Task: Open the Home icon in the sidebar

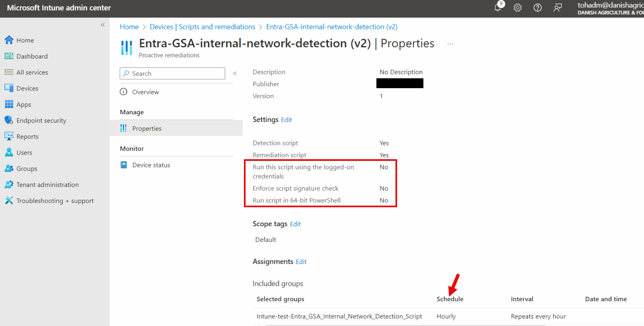Action: tap(9, 40)
